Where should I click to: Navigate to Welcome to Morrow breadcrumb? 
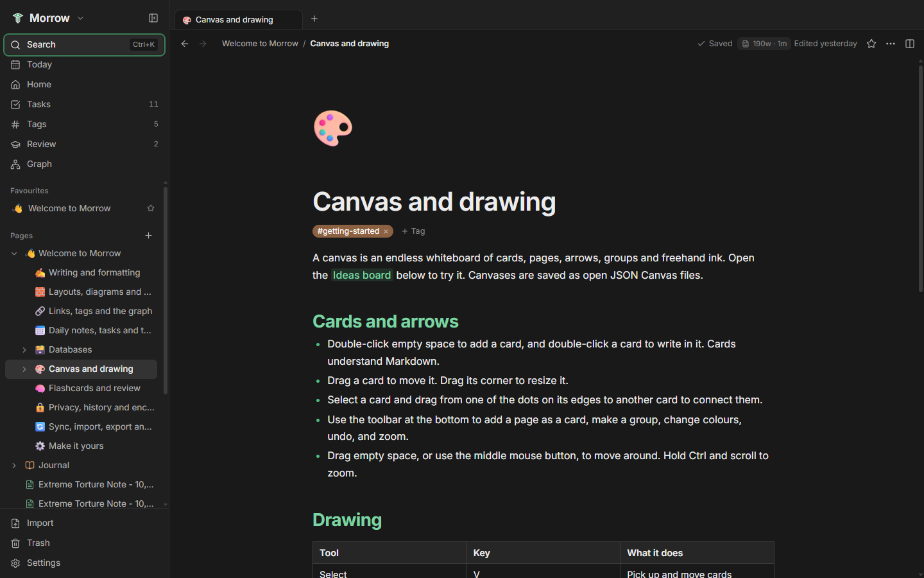coord(260,44)
